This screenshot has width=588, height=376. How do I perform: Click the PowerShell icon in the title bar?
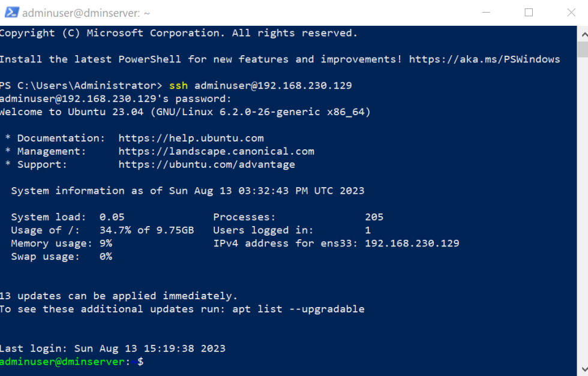click(12, 12)
